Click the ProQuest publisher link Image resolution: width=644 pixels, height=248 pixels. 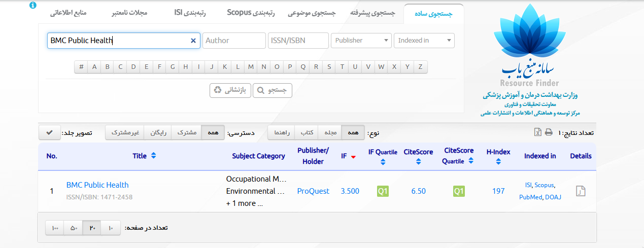(x=313, y=191)
